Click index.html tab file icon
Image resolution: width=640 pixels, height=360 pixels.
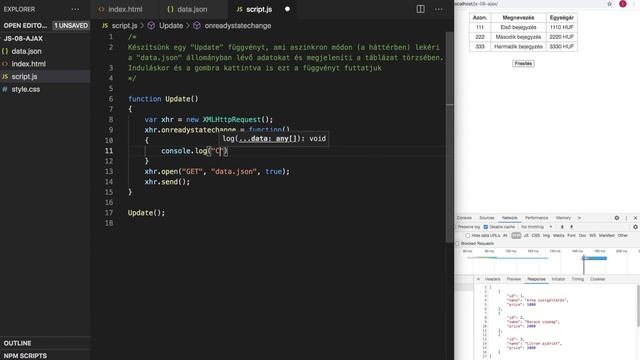pos(101,9)
